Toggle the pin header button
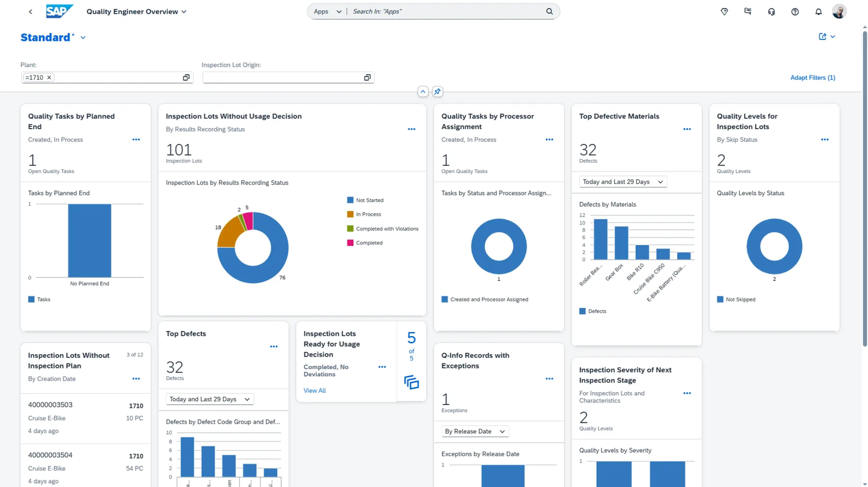This screenshot has height=487, width=868. click(437, 92)
